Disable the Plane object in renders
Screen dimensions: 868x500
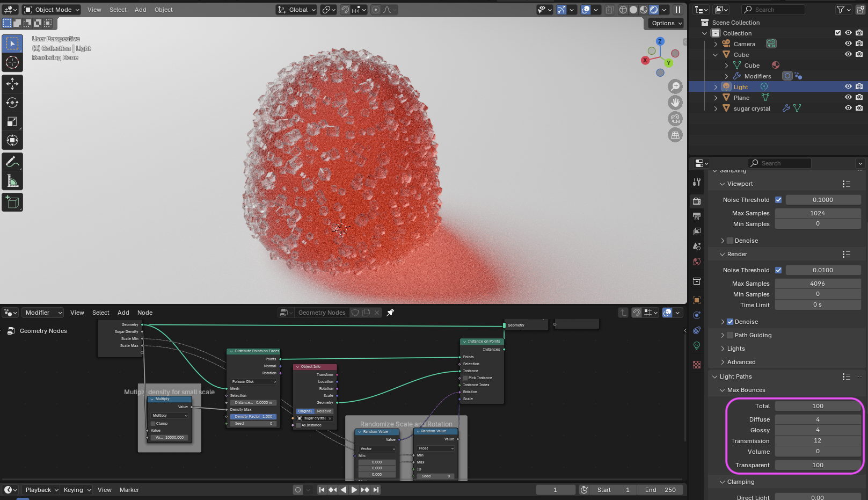[x=859, y=97]
